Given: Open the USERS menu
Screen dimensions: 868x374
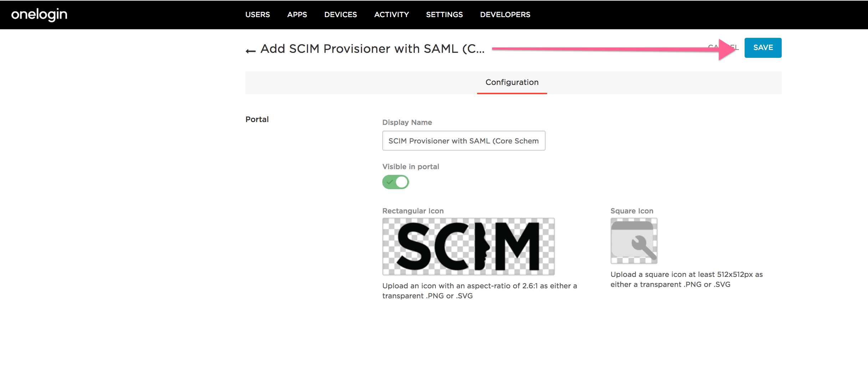Looking at the screenshot, I should [257, 15].
